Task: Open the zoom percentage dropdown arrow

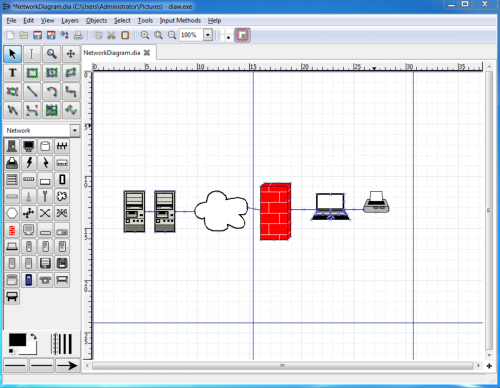Action: point(208,35)
